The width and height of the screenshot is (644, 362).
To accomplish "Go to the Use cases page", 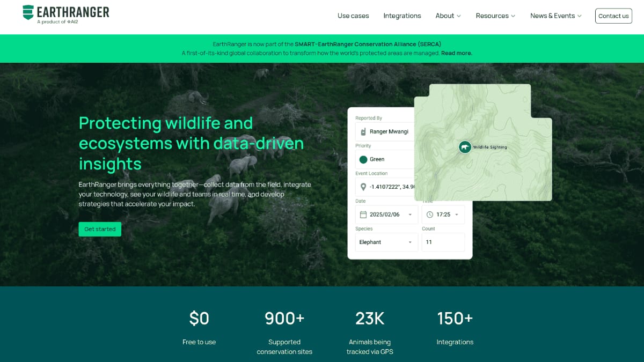I will 353,16.
